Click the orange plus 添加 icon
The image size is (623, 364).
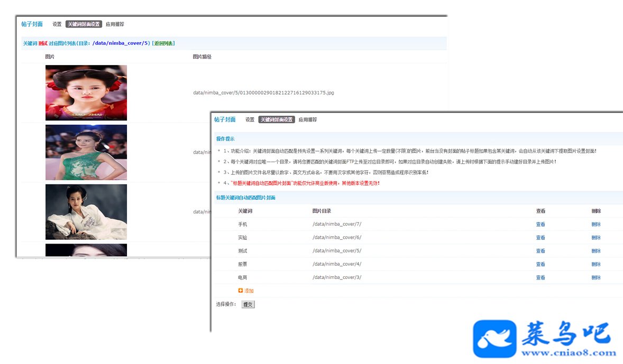point(241,291)
